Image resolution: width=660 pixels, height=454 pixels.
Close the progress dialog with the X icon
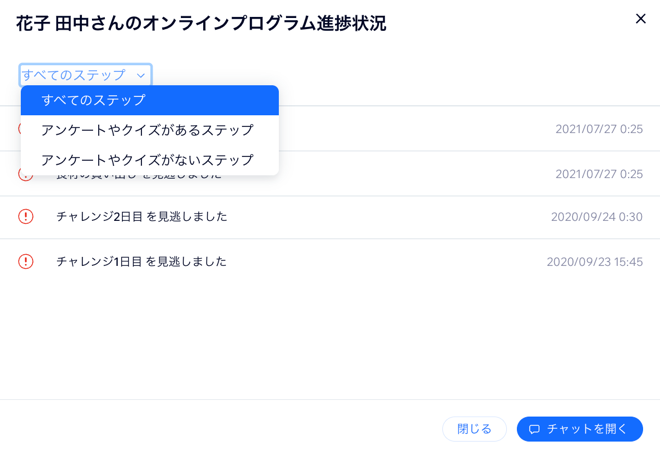641,19
